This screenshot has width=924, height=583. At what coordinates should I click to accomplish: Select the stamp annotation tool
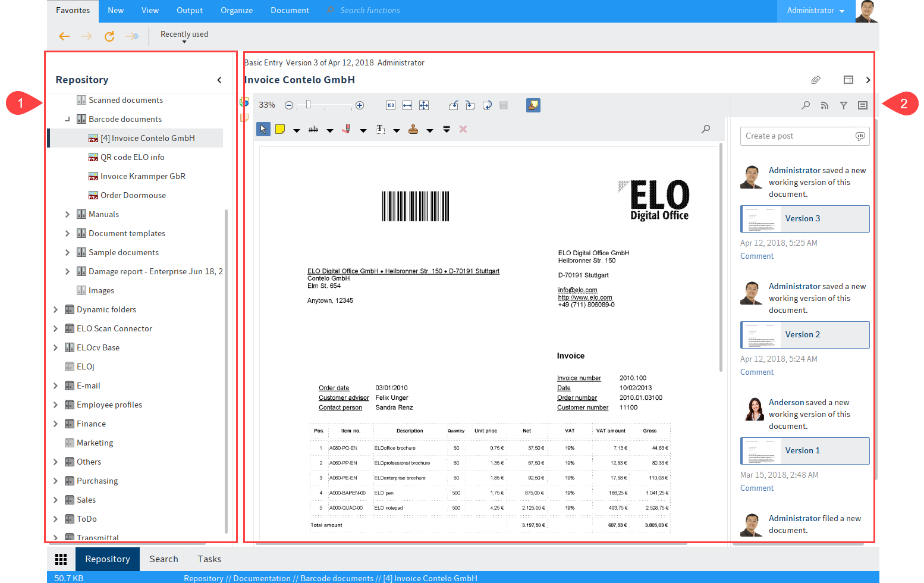coord(413,129)
